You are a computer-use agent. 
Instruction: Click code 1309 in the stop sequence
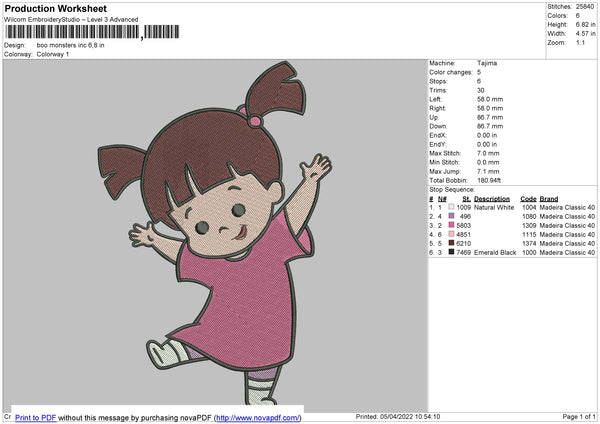529,225
